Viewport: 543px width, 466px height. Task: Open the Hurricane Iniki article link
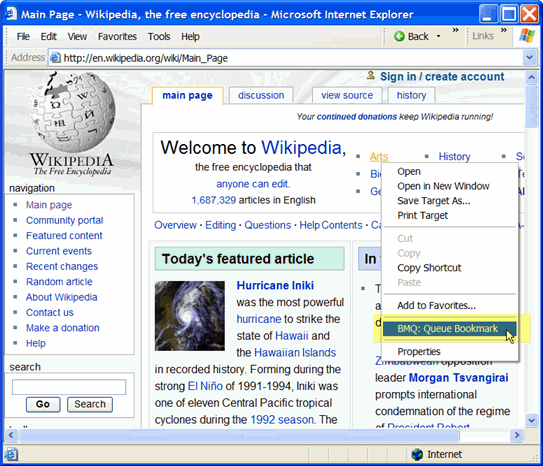point(275,285)
